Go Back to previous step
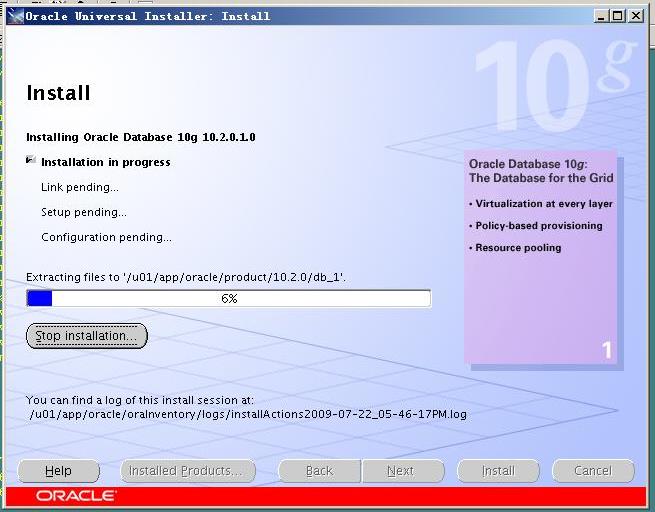Viewport: 655px width, 512px height. point(320,471)
